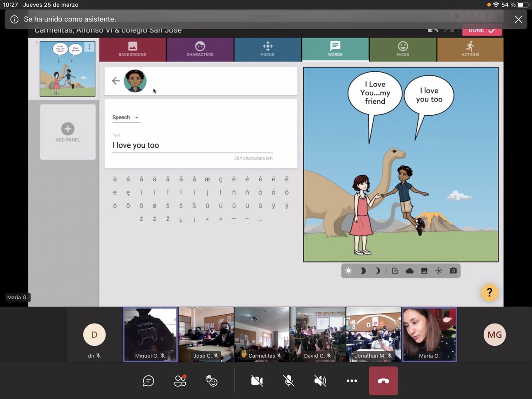Hang up the Teams call

tap(383, 381)
